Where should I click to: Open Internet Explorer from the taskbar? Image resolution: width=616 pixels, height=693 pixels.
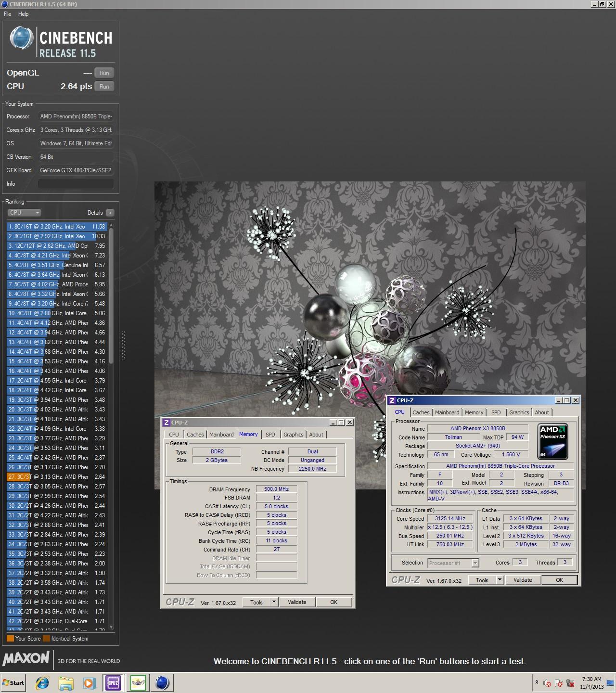[42, 682]
